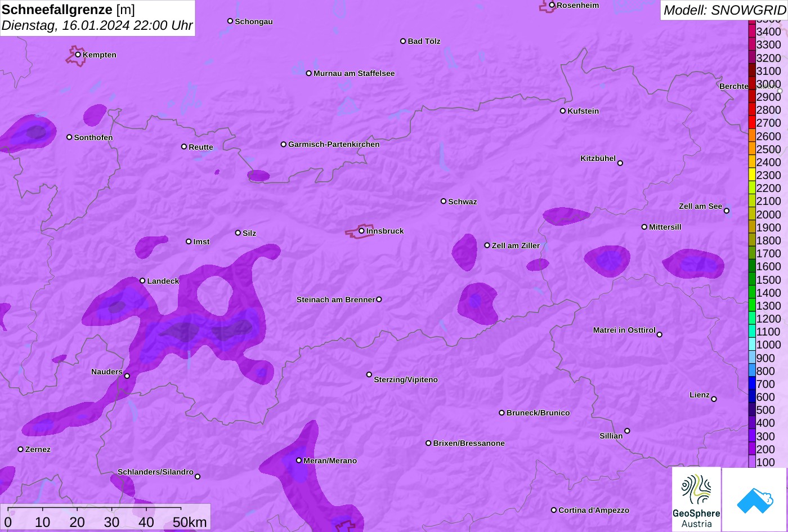
Task: Click the Lienz location marker
Action: pos(714,399)
